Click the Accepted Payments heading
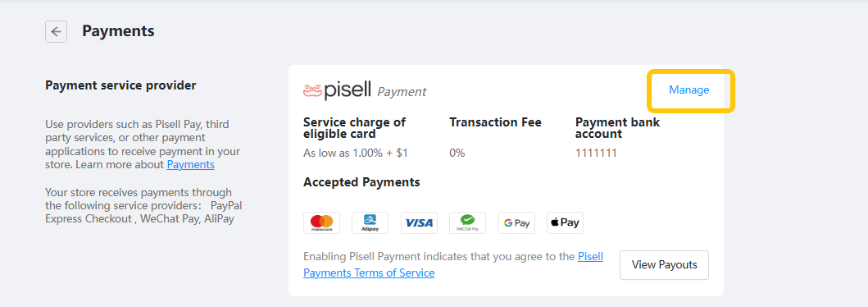 point(361,181)
